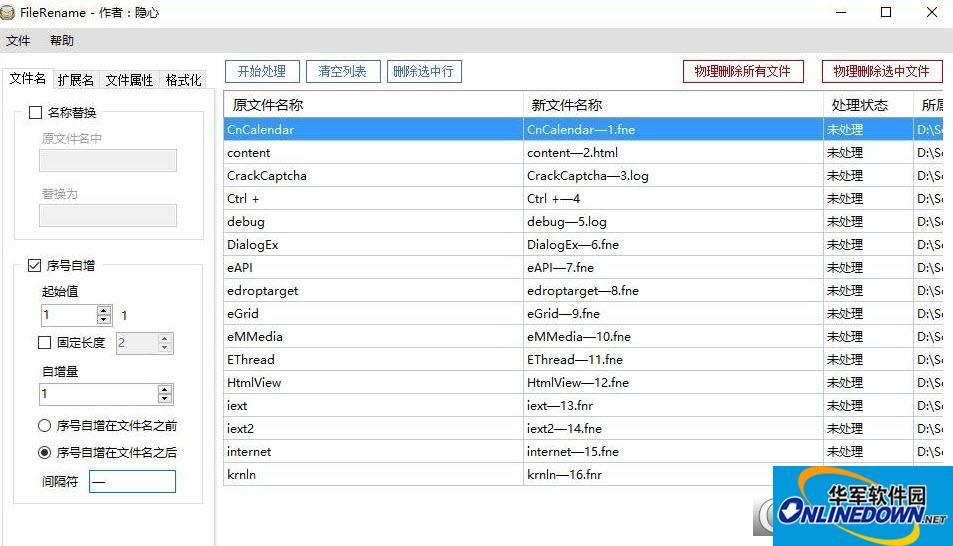Image resolution: width=953 pixels, height=546 pixels.
Task: Toggle the 序号自增 checkbox
Action: [x=35, y=265]
